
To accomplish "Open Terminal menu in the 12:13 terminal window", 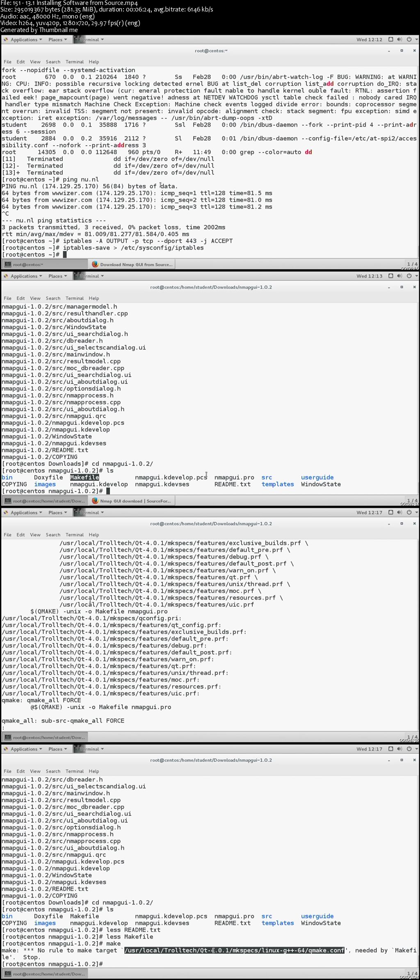I will click(75, 298).
